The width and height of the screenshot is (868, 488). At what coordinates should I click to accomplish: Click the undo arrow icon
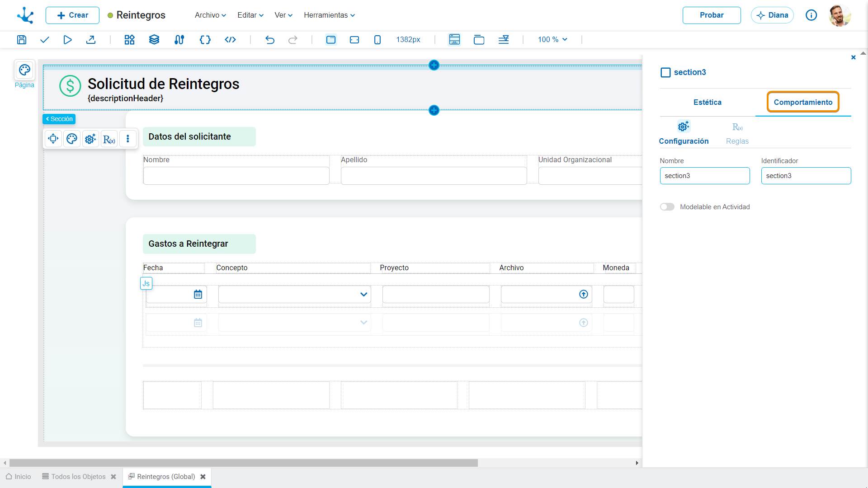pos(270,40)
